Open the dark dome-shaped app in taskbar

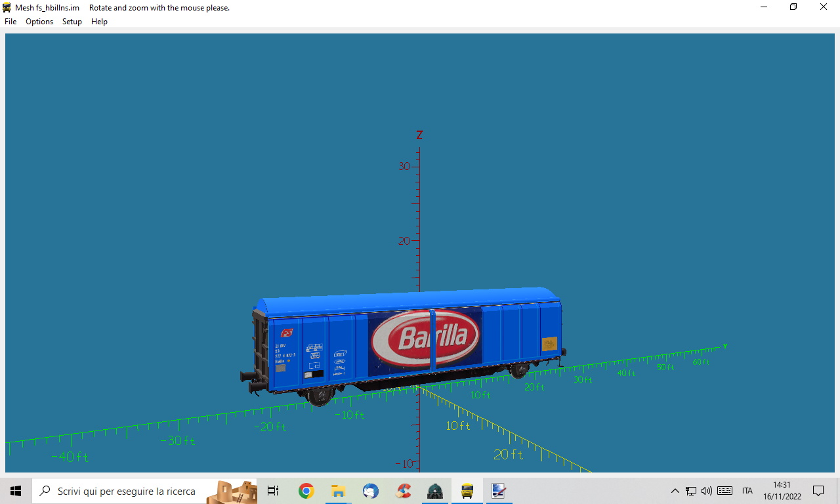(x=434, y=491)
